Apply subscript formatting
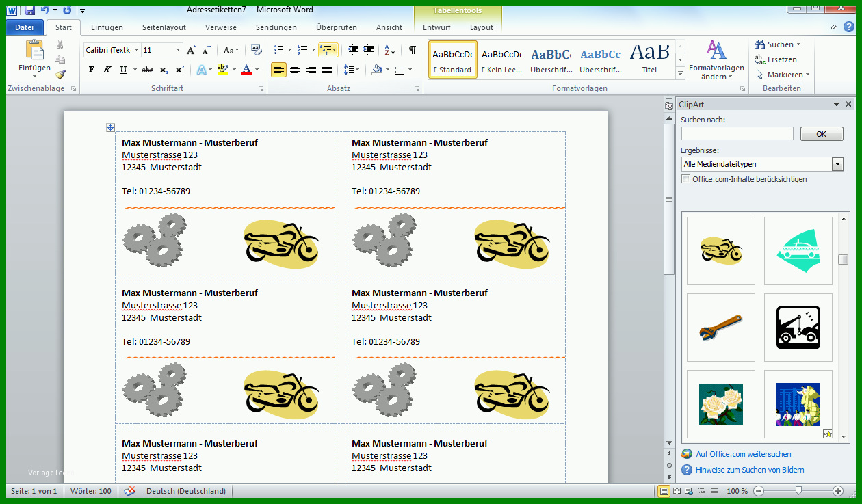The image size is (862, 504). tap(164, 70)
